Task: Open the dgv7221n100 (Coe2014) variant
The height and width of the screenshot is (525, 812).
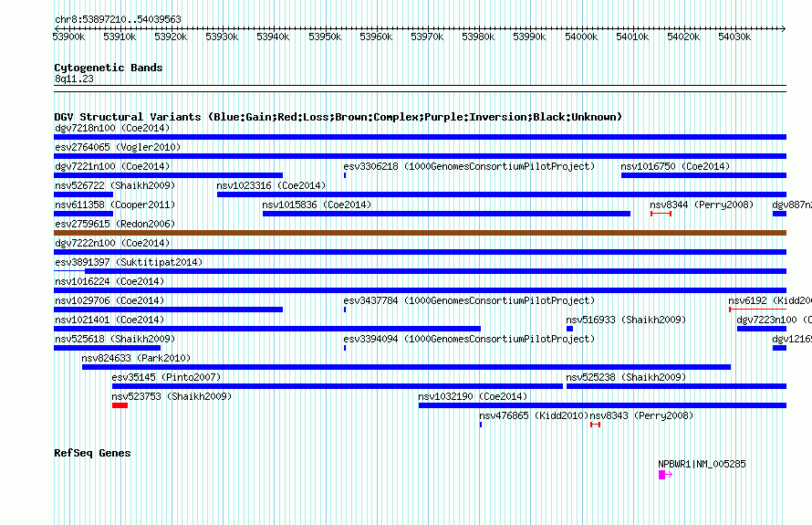Action: click(x=112, y=166)
